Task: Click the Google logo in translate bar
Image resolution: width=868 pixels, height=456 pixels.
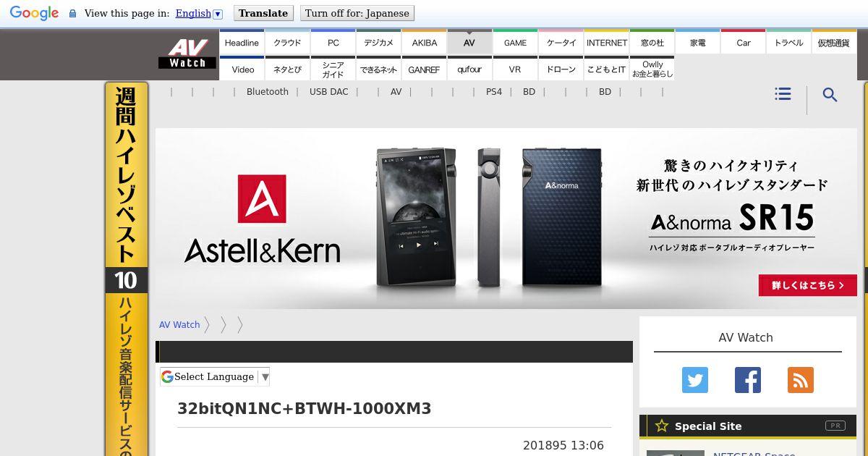Action: (x=34, y=13)
